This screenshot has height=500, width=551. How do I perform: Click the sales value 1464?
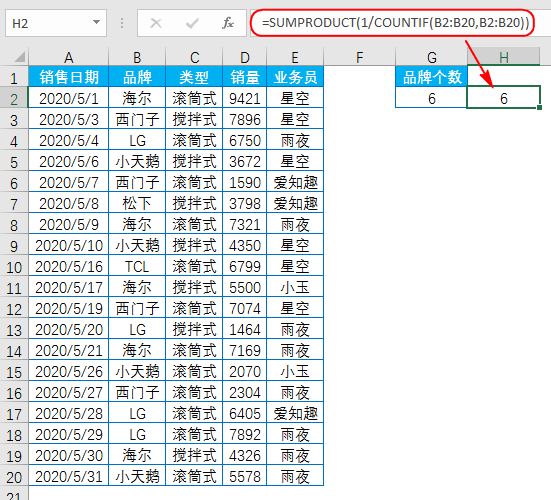(x=245, y=329)
